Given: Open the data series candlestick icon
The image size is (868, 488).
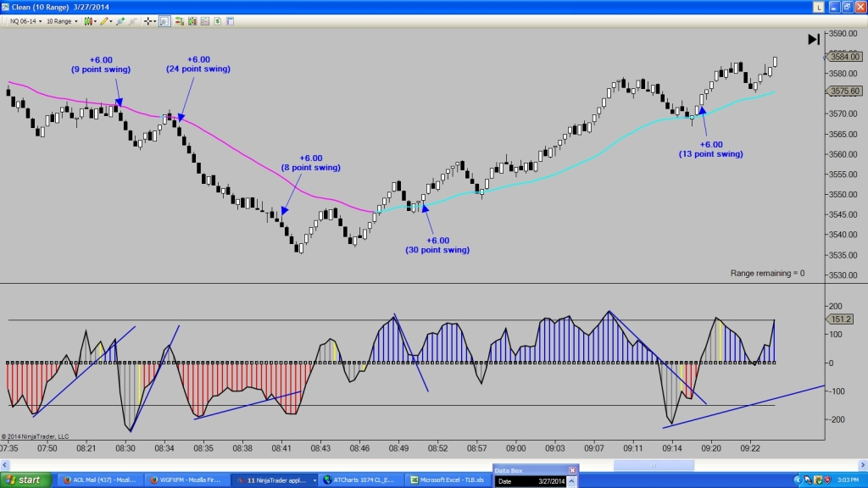Looking at the screenshot, I should [x=192, y=21].
